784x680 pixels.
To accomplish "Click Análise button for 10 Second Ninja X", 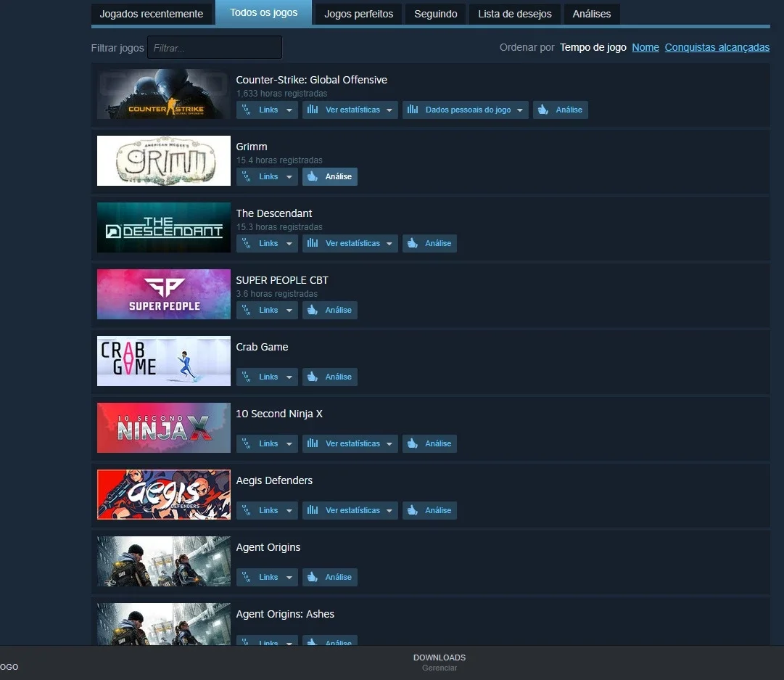I will coord(429,443).
